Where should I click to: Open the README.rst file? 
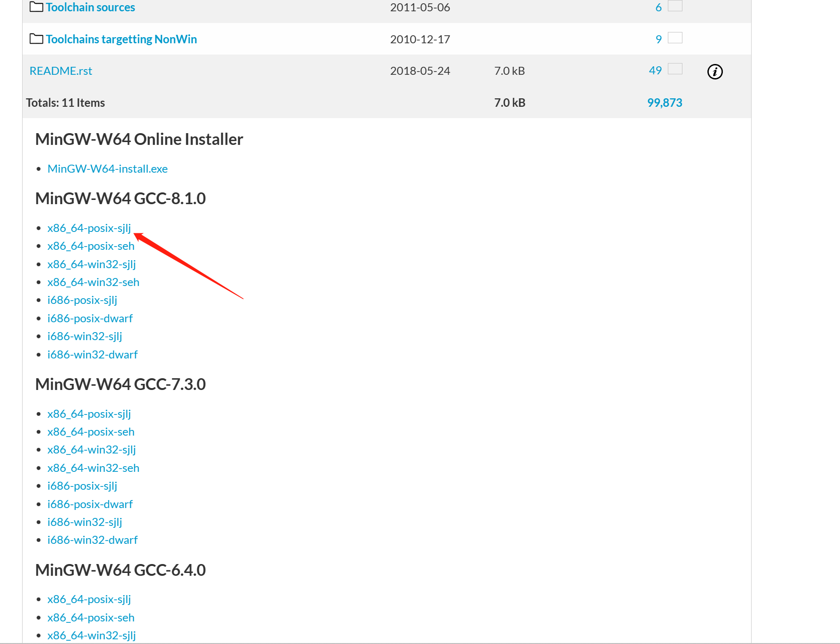[x=61, y=71]
